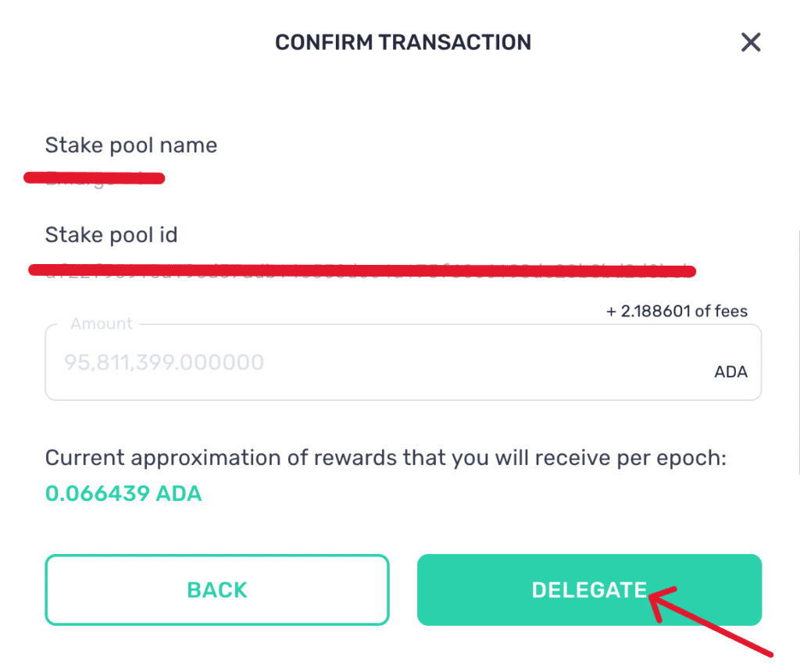The height and width of the screenshot is (672, 800).
Task: Click the "Stake pool name" label
Action: (130, 145)
